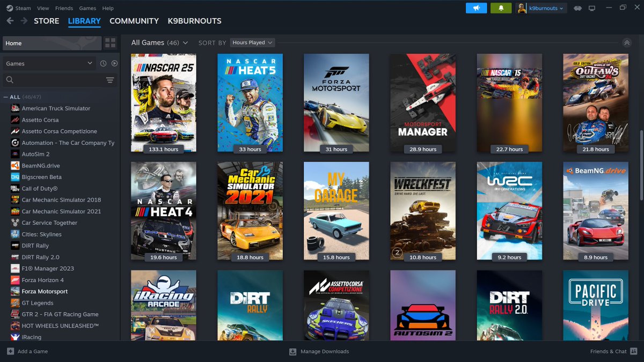The height and width of the screenshot is (362, 644).
Task: Select the My Garage cover
Action: click(x=336, y=211)
